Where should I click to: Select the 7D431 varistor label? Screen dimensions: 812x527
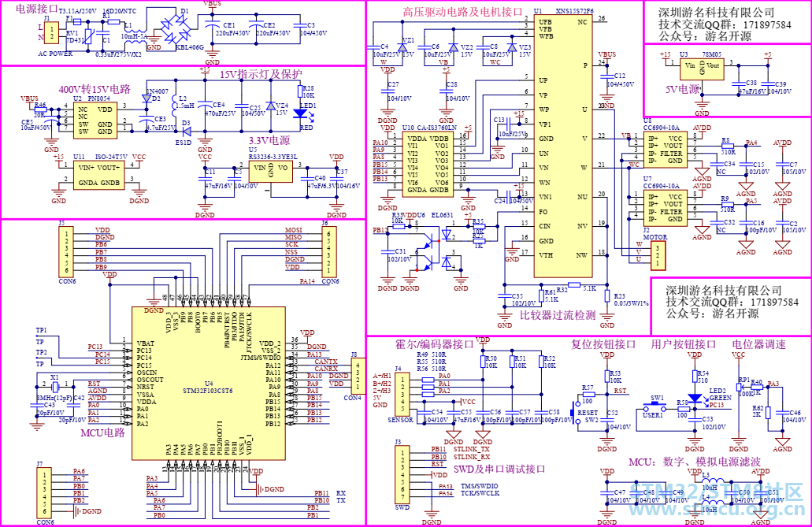point(75,40)
